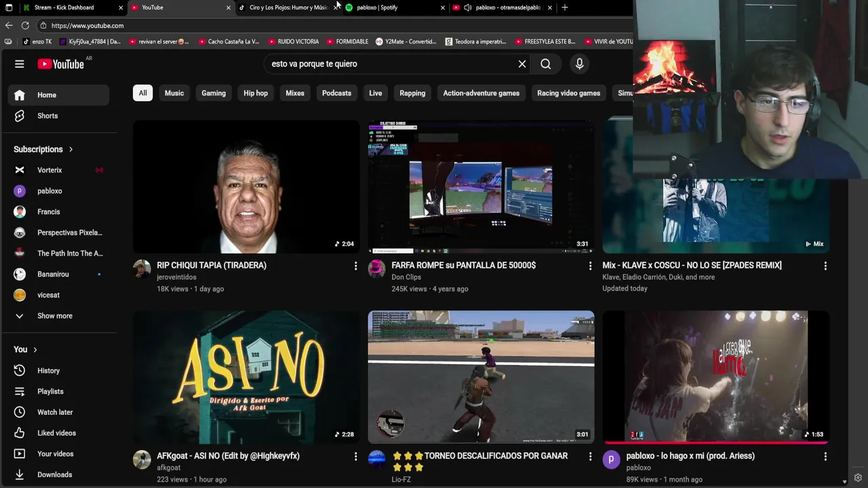Click pabloxo channel avatar under video

click(x=611, y=460)
